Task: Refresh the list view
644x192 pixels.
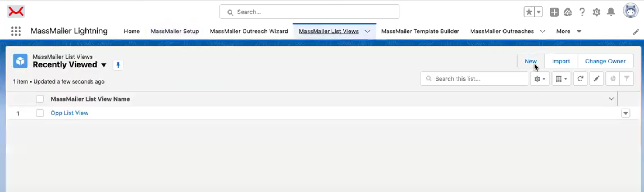Action: [x=580, y=79]
